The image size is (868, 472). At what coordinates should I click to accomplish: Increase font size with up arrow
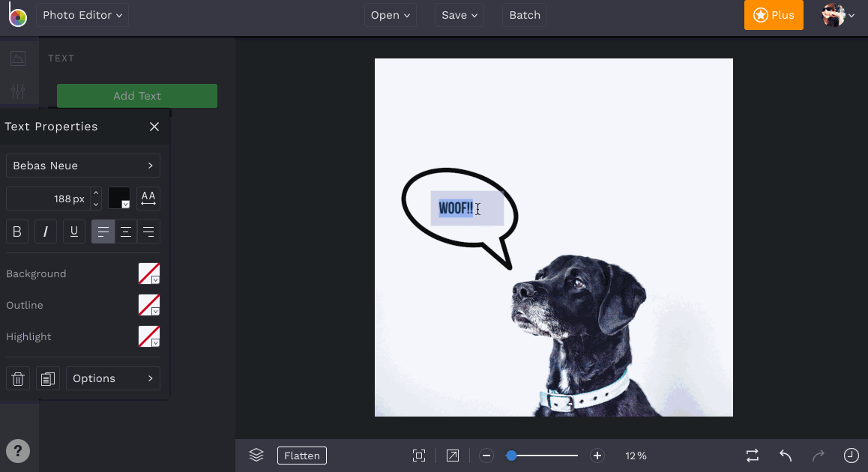[x=96, y=193]
